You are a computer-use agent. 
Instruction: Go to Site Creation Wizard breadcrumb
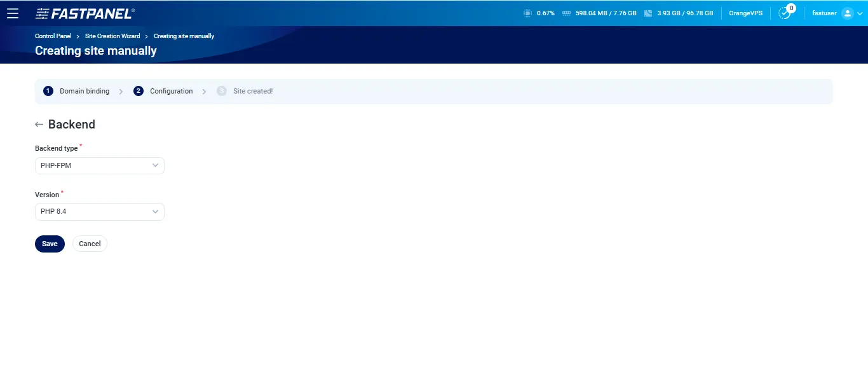[x=112, y=36]
